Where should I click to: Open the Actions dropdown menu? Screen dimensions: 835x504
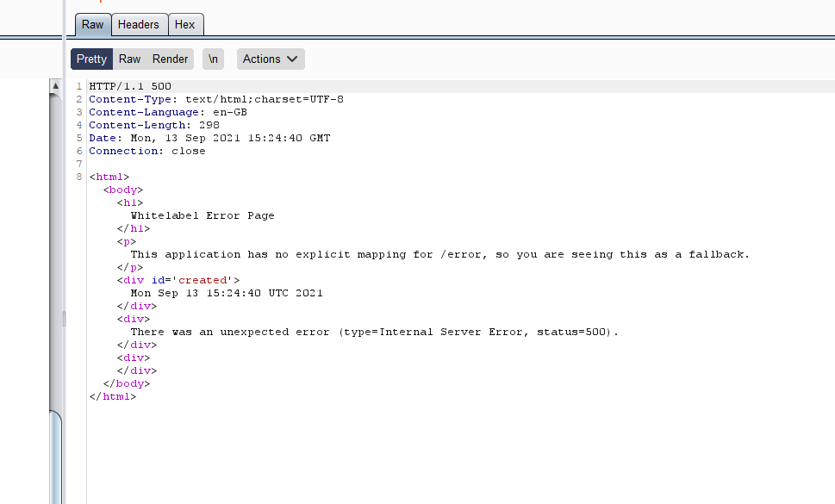tap(271, 59)
